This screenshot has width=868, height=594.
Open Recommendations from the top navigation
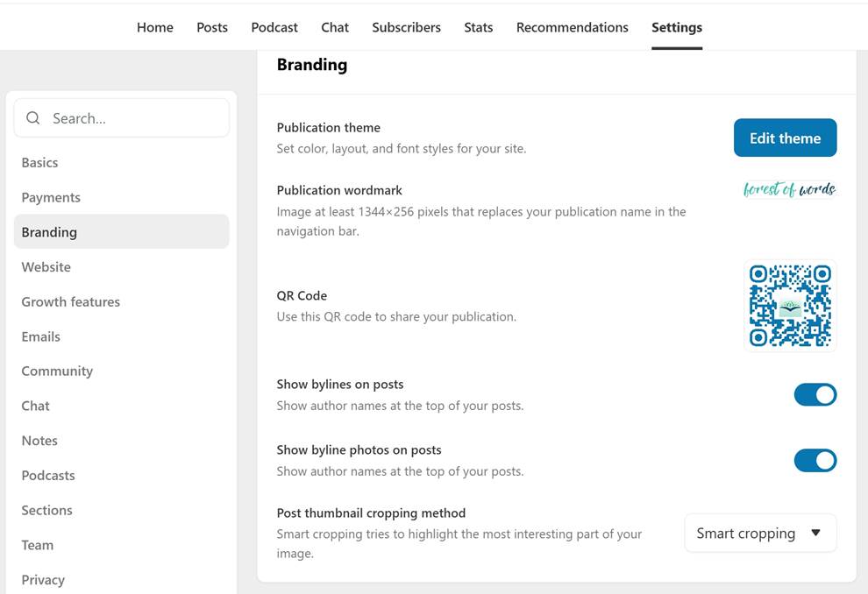point(572,27)
